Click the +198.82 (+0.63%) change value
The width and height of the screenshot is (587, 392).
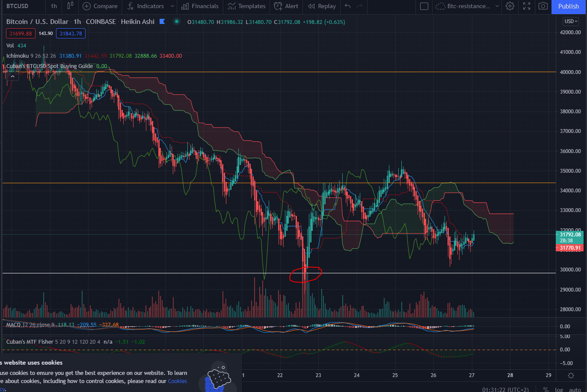pyautogui.click(x=323, y=21)
